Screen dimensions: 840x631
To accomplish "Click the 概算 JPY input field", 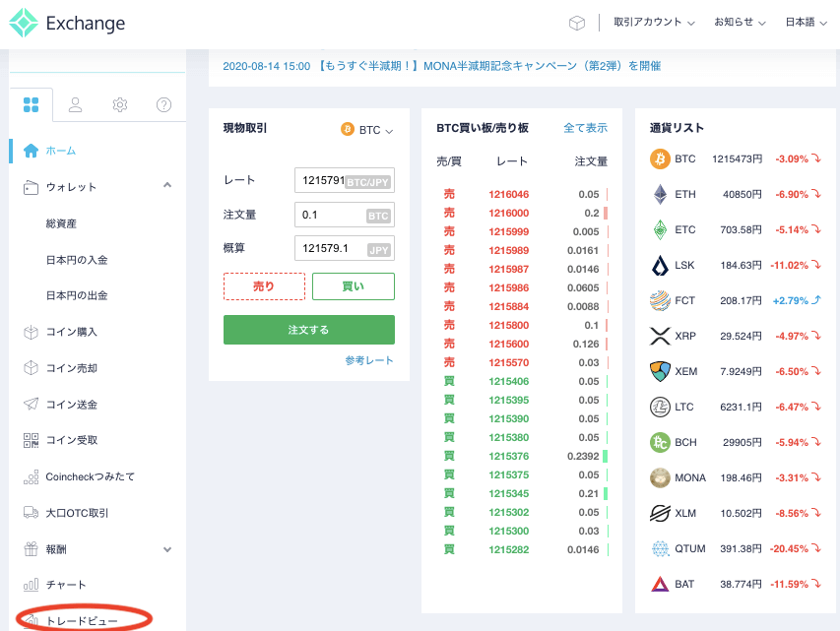I will (x=345, y=248).
